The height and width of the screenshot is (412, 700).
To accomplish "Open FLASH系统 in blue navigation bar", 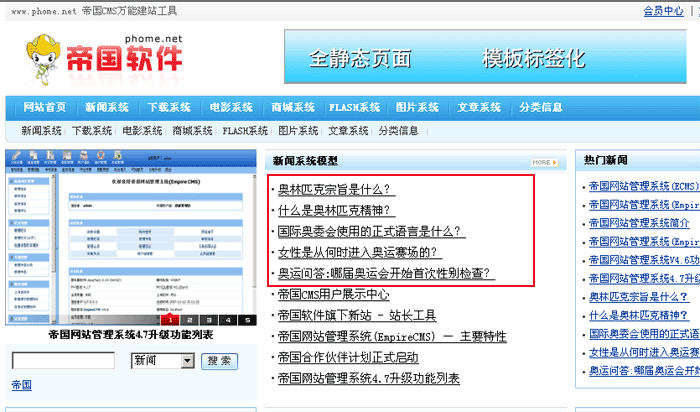I will tap(354, 107).
